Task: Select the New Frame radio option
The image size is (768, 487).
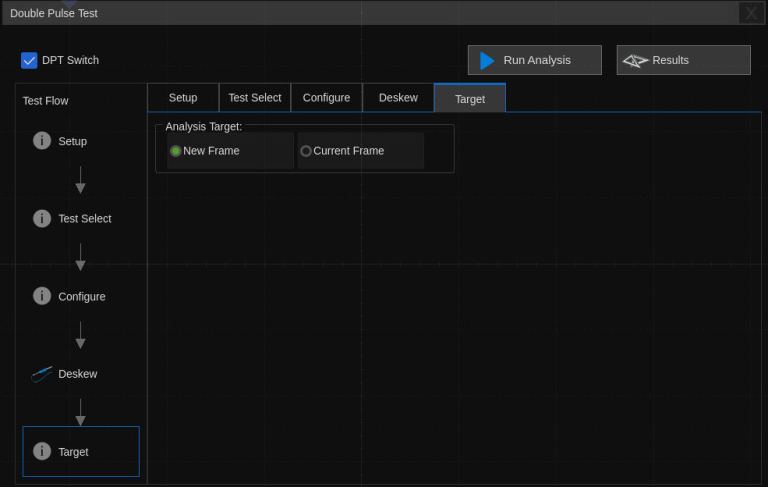Action: (176, 151)
